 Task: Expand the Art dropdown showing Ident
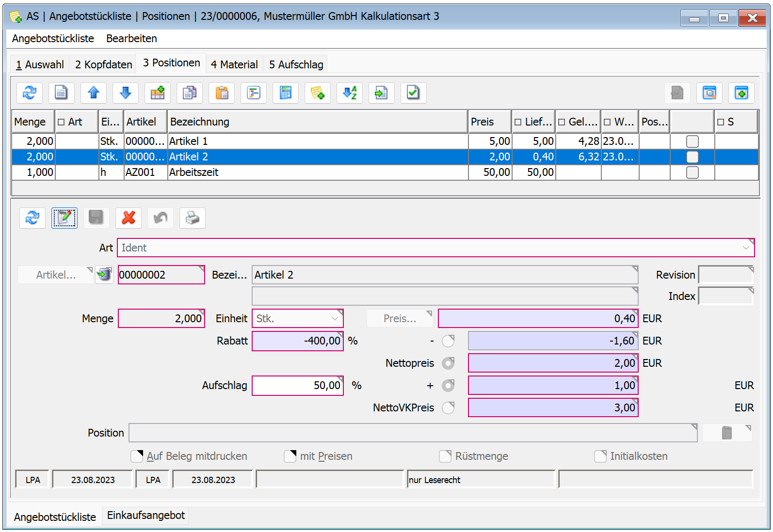(746, 248)
